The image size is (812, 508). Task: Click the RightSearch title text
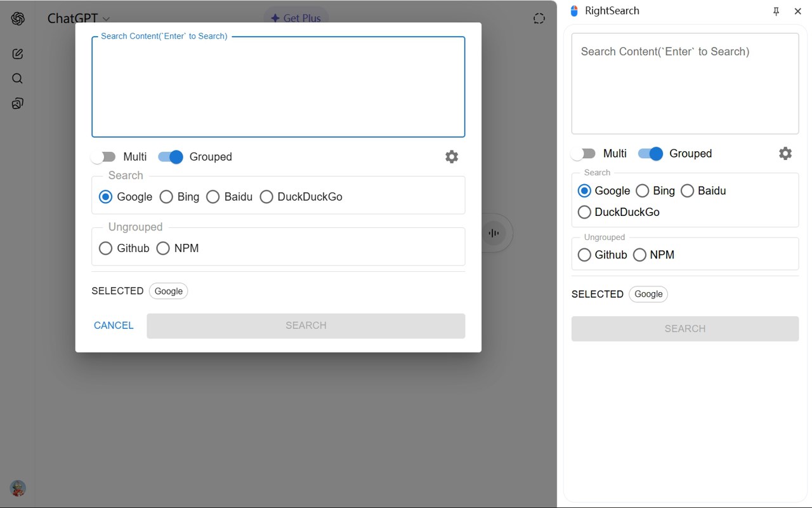tap(612, 11)
